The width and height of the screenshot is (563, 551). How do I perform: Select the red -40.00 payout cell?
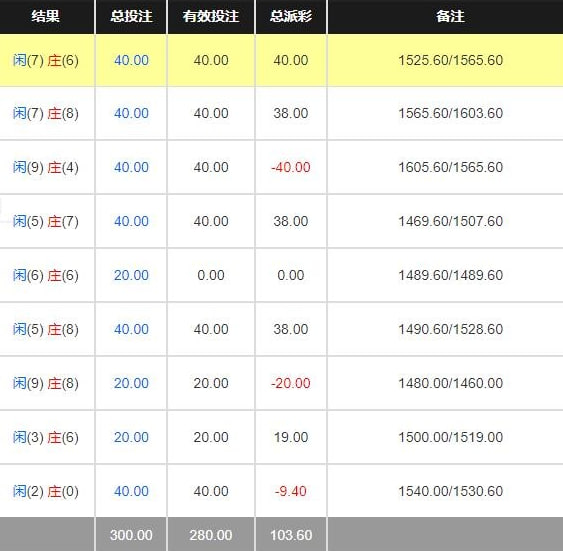(291, 167)
